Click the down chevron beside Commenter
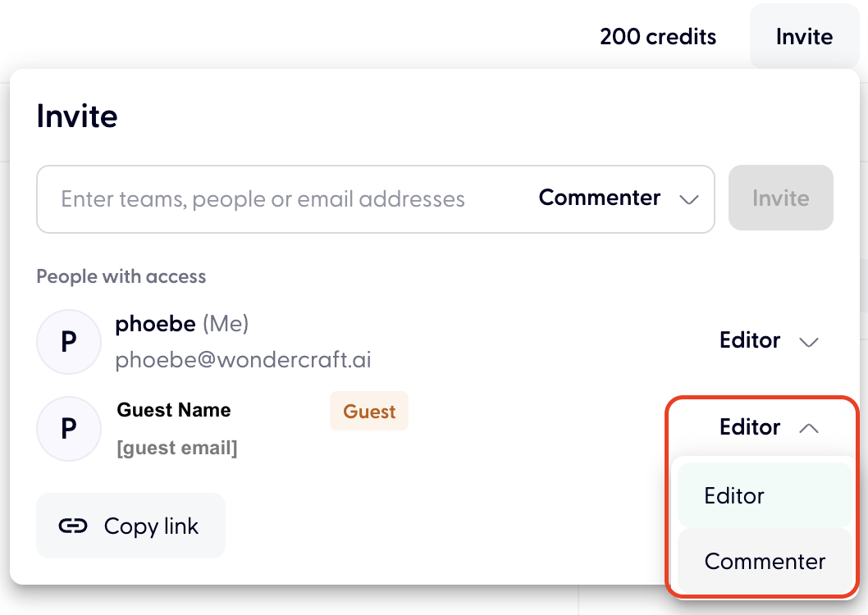The height and width of the screenshot is (615, 868). click(689, 199)
